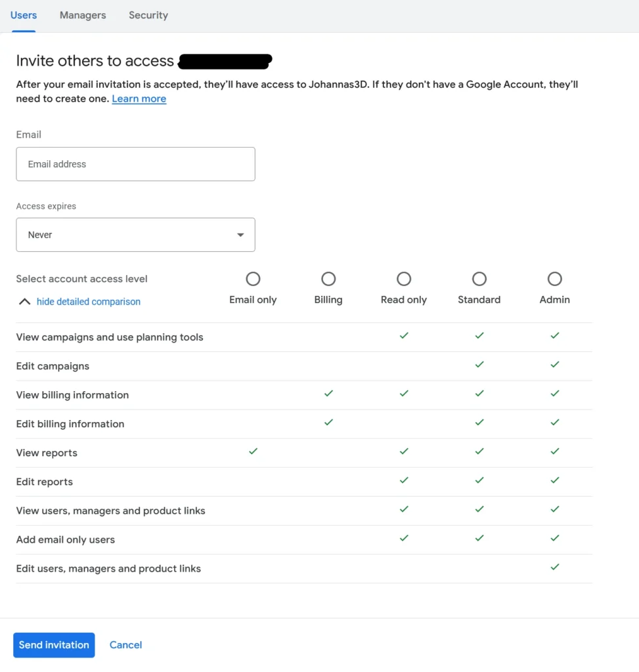Choose the Standard access level
The height and width of the screenshot is (672, 639).
click(x=479, y=280)
